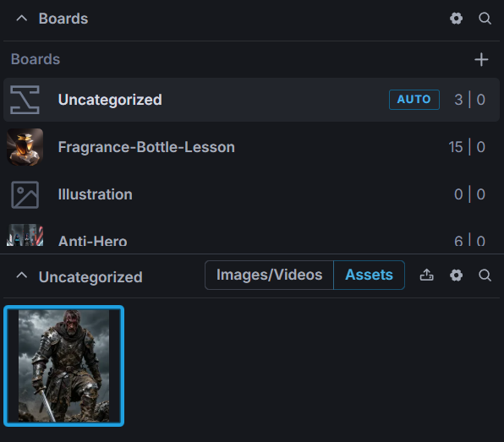Select the Fragrance-Bottle-Lesson board

[251, 147]
